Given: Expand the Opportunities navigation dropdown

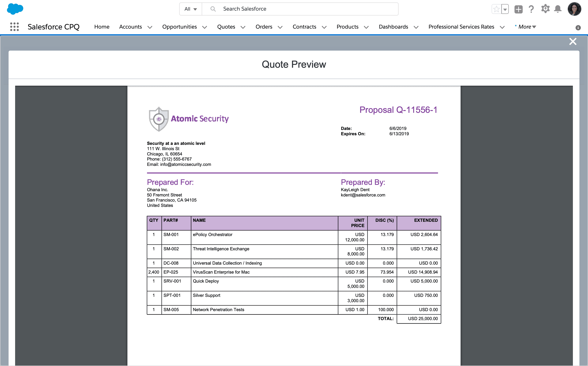Looking at the screenshot, I should 205,27.
